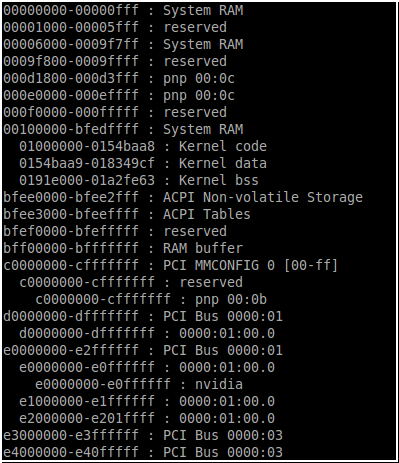Select the RAM buffer line
Viewport: 399px width, 463px height.
pyautogui.click(x=123, y=249)
